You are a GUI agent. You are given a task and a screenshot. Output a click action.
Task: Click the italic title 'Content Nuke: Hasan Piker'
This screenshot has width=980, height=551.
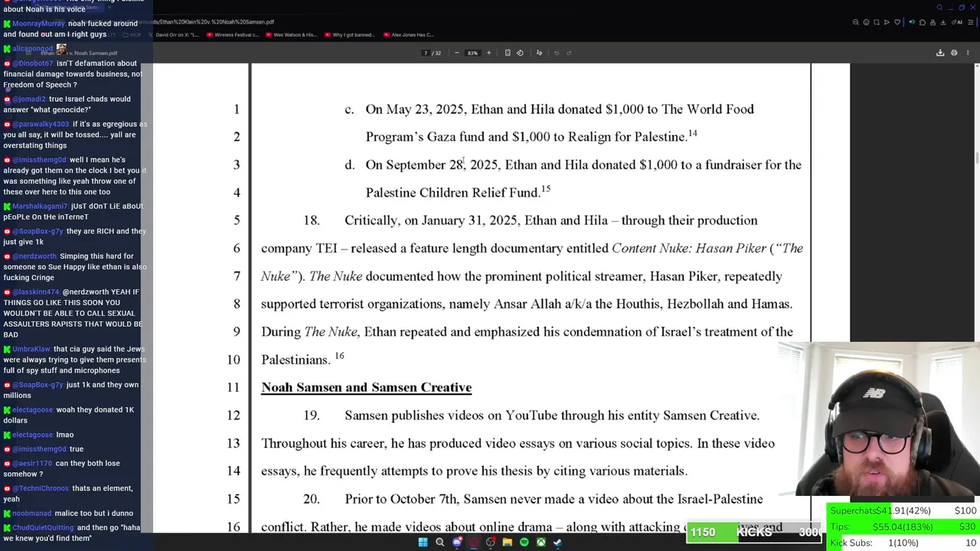(688, 248)
